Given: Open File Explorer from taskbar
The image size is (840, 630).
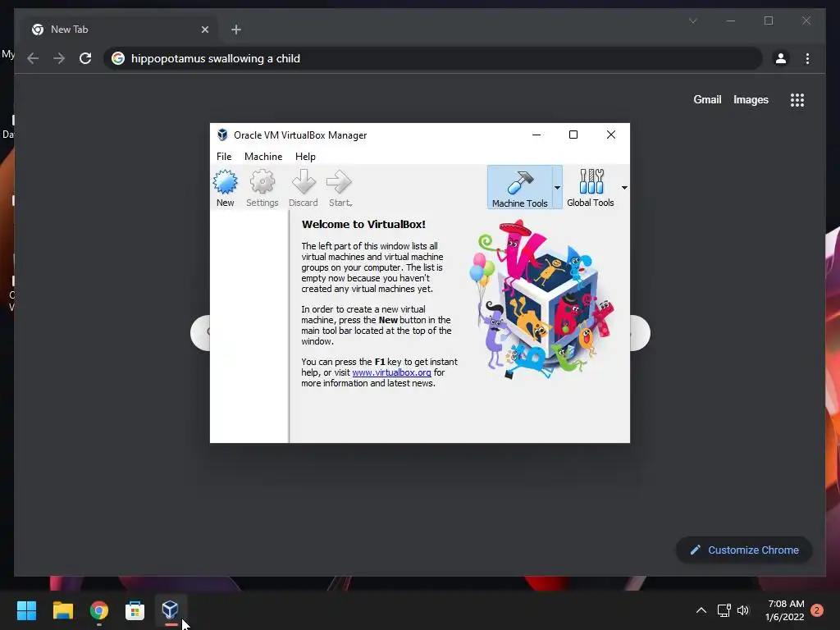Looking at the screenshot, I should (x=62, y=610).
